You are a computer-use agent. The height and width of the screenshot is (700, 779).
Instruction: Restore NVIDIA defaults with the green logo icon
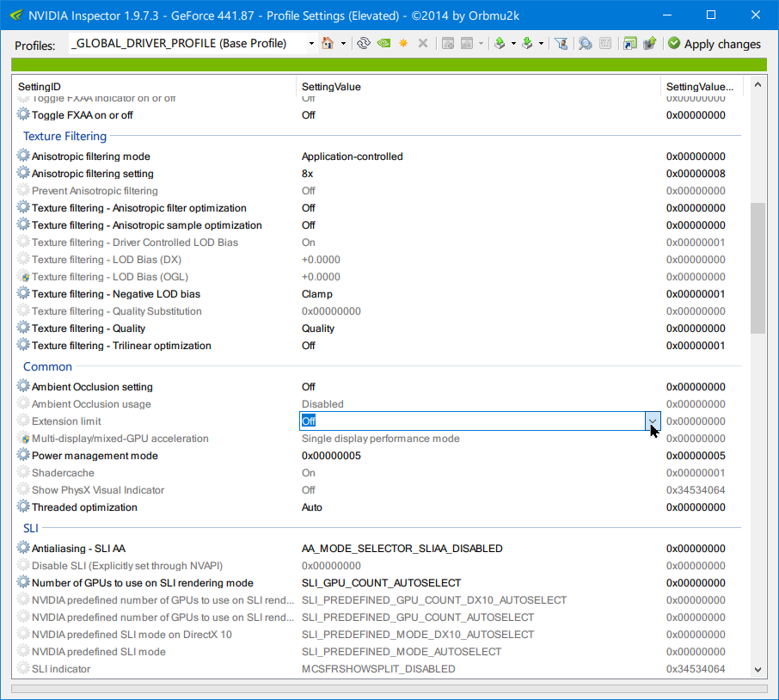click(x=383, y=43)
